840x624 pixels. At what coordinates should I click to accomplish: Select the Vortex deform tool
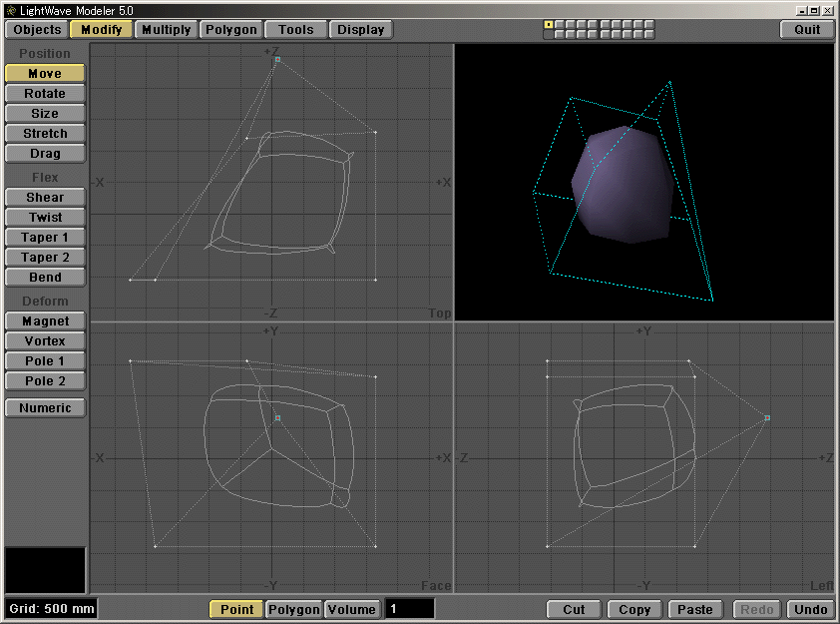(x=44, y=340)
